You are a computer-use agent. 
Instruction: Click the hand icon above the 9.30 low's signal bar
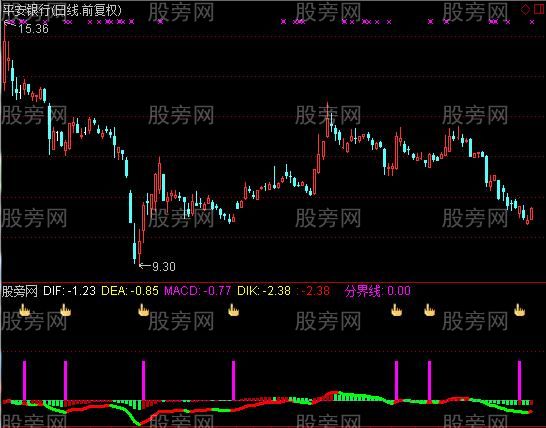click(x=143, y=310)
